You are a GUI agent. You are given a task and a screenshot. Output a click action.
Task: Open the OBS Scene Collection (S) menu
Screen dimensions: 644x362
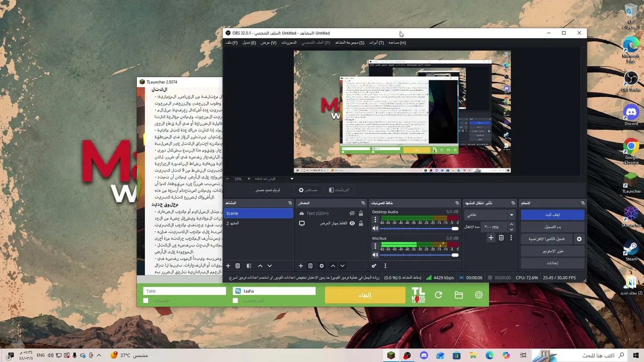pos(350,43)
